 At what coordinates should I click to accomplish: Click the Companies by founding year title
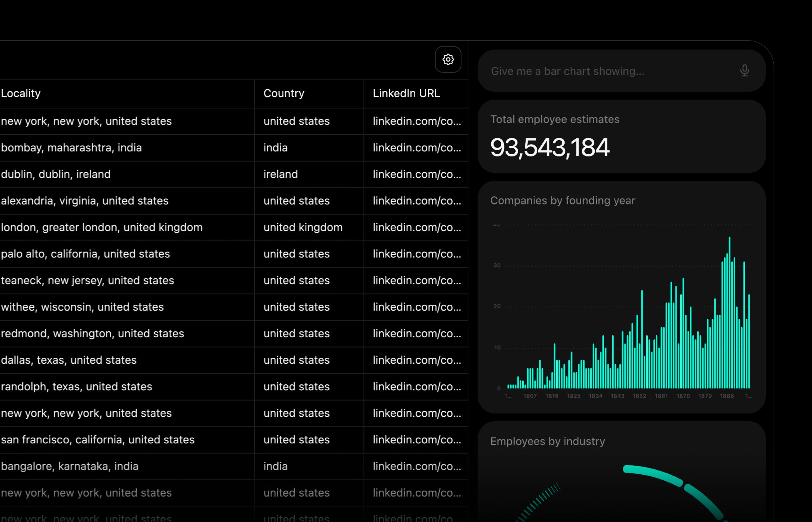(x=562, y=200)
